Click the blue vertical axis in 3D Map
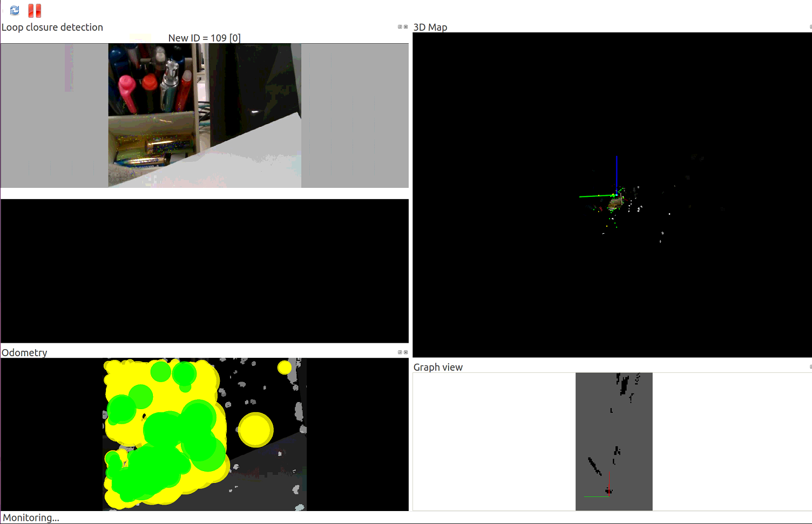The height and width of the screenshot is (524, 812). (617, 173)
